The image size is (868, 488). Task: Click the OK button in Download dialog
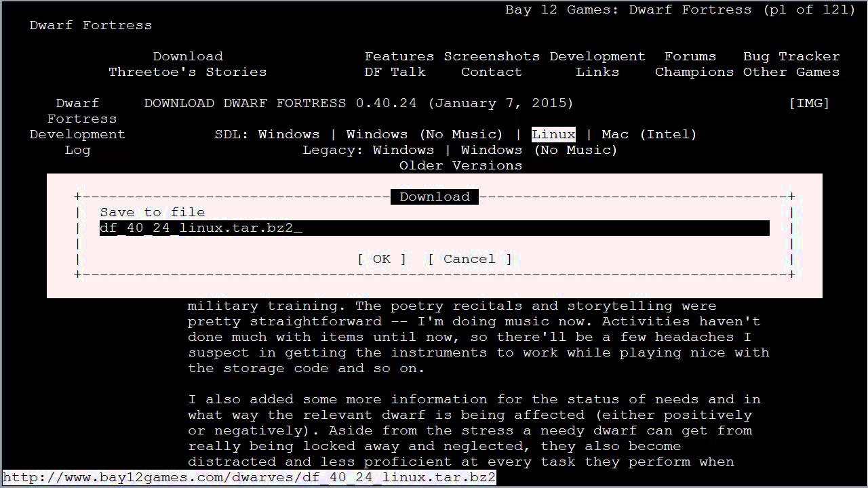pyautogui.click(x=382, y=259)
